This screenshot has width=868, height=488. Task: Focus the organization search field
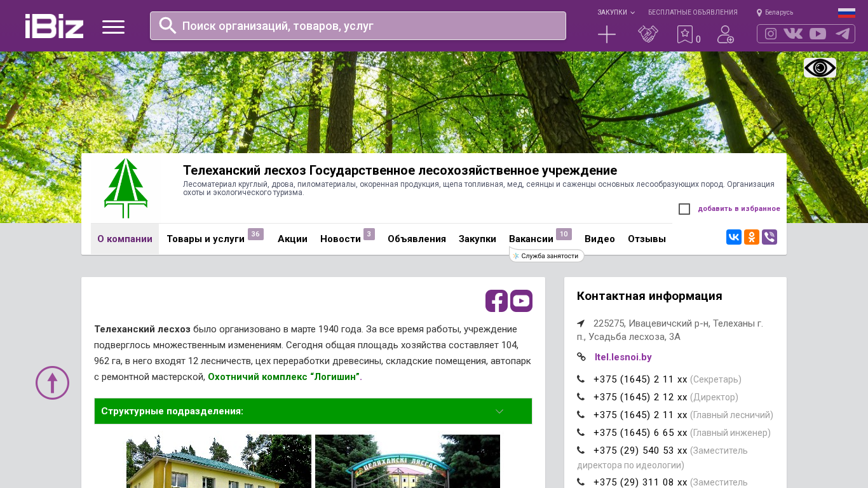click(358, 25)
